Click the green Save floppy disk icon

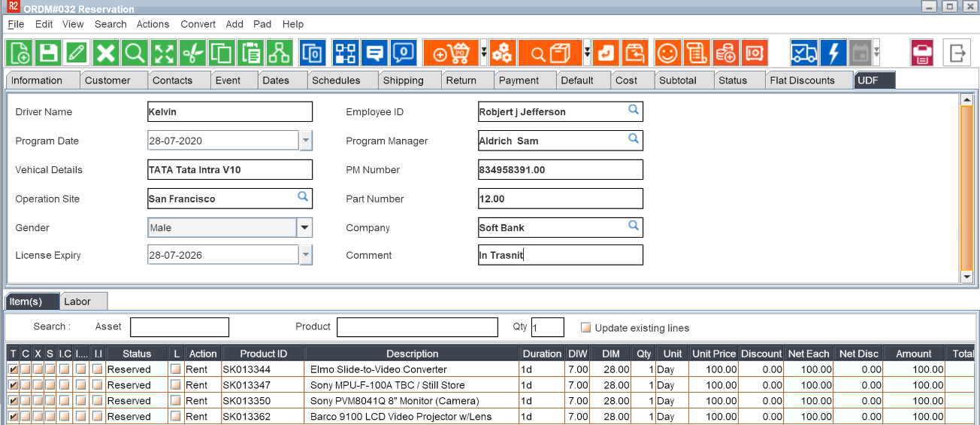(x=49, y=53)
